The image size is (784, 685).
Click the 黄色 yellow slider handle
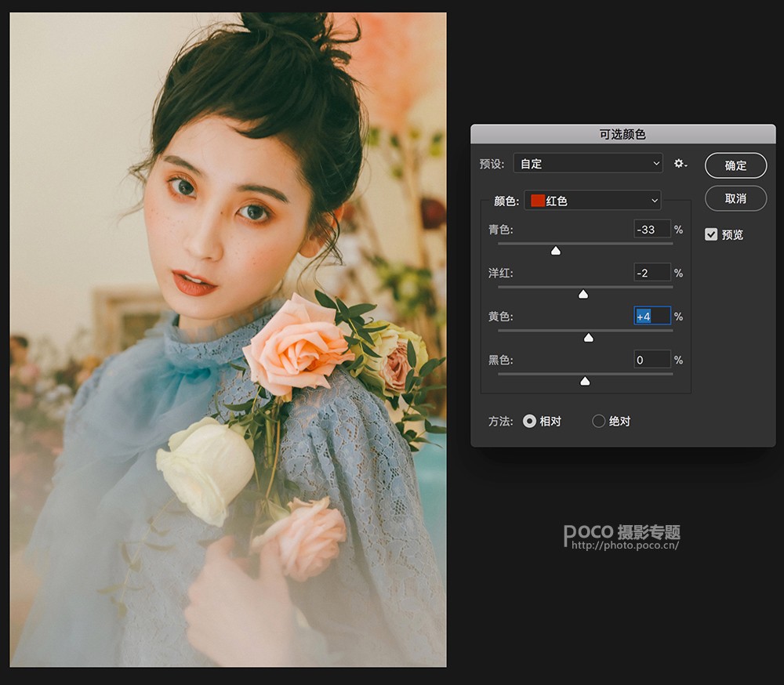[589, 338]
